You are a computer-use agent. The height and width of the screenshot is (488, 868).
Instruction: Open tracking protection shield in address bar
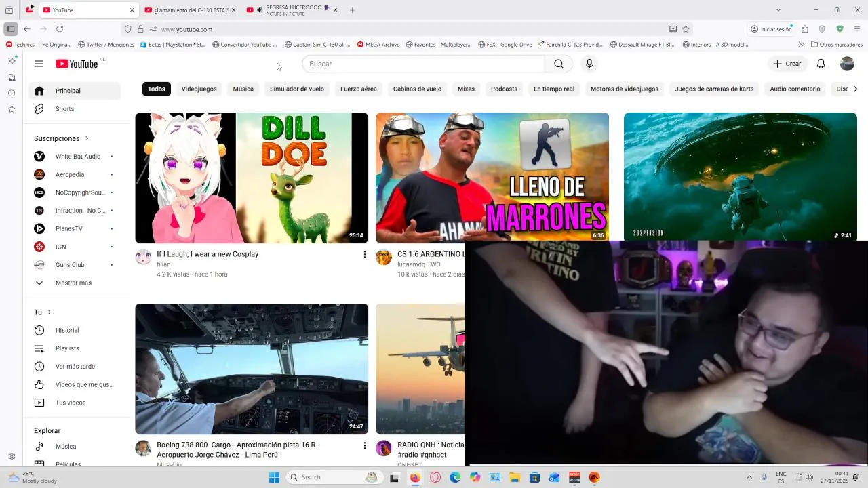coord(127,29)
